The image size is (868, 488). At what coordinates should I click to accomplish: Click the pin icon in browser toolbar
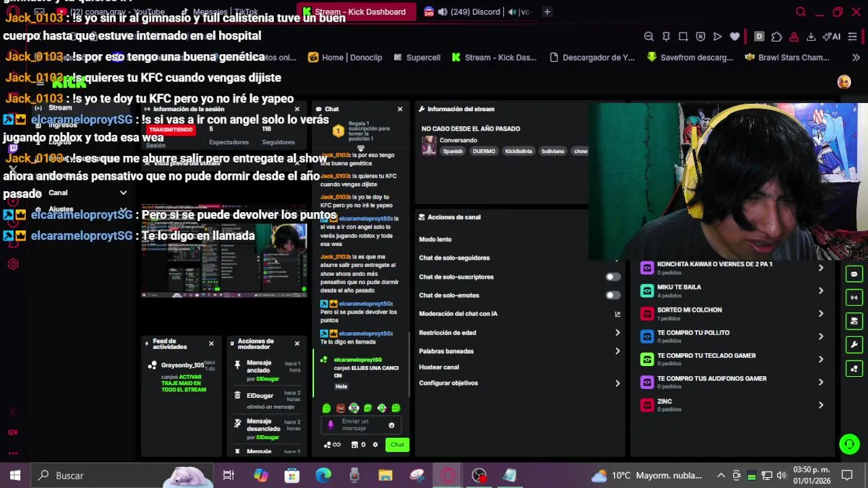[666, 37]
